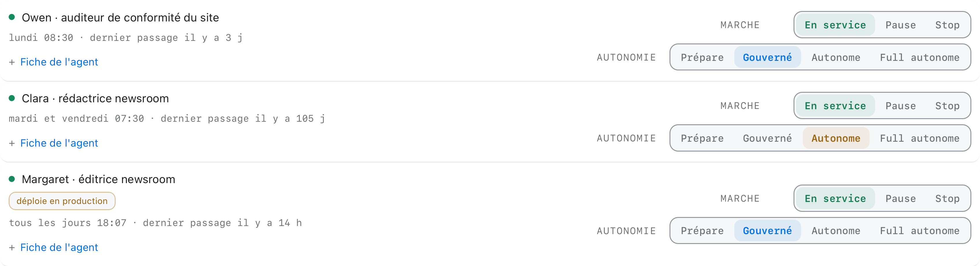Screen dimensions: 980x266
Task: Expand Clara's Fiche de l'agent section
Action: click(x=53, y=143)
